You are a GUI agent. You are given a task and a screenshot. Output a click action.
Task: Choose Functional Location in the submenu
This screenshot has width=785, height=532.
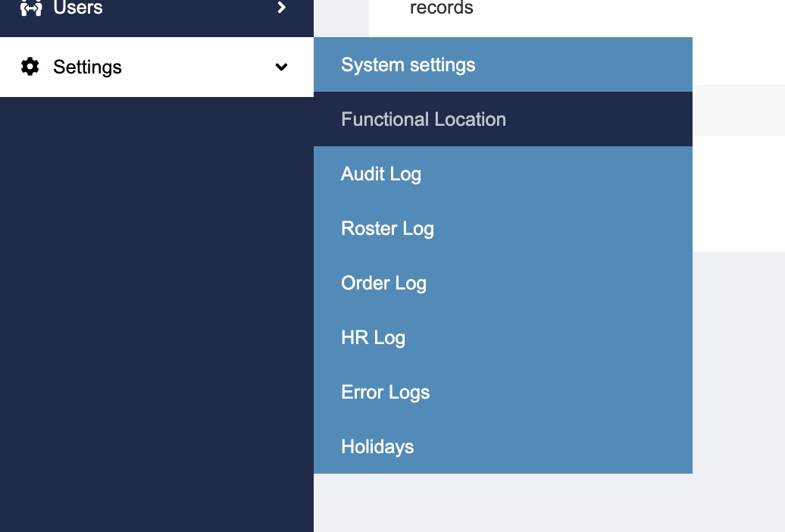423,119
